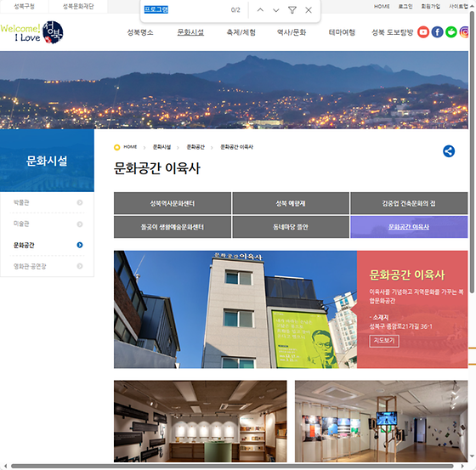
Task: Select 영화관·공연장 in the sidebar
Action: click(x=30, y=266)
